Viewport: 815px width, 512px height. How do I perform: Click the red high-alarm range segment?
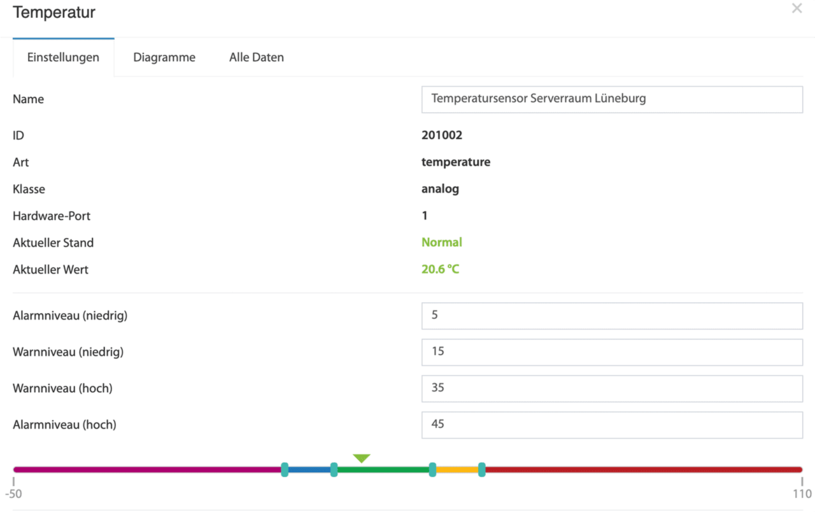point(644,469)
